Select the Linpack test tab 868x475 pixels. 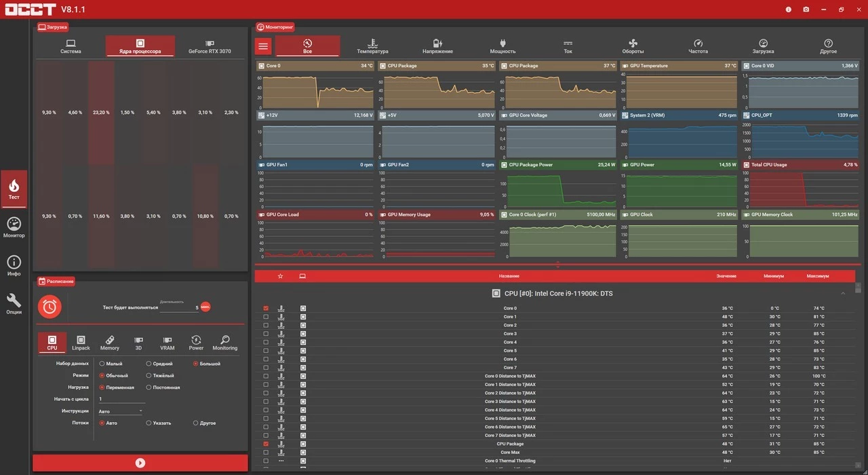(x=81, y=343)
